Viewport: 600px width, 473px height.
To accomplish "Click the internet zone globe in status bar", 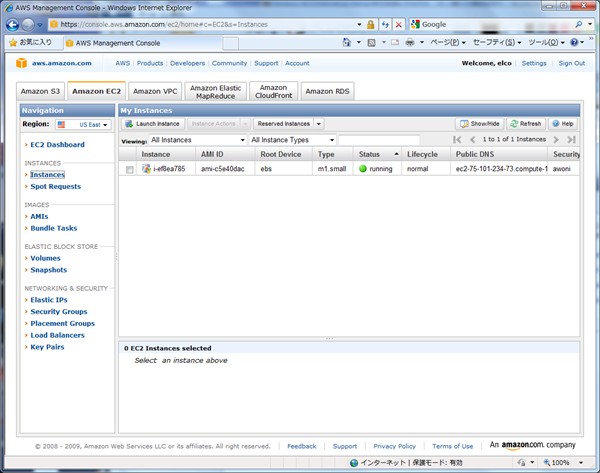I will click(354, 463).
